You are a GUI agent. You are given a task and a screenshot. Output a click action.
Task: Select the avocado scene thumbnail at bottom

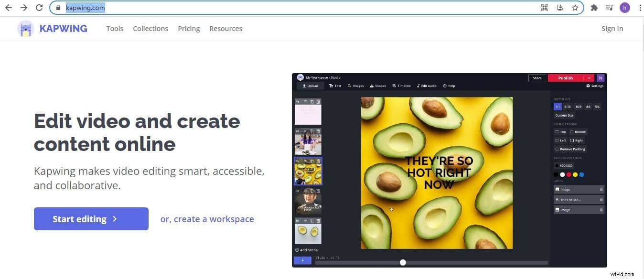pos(308,233)
